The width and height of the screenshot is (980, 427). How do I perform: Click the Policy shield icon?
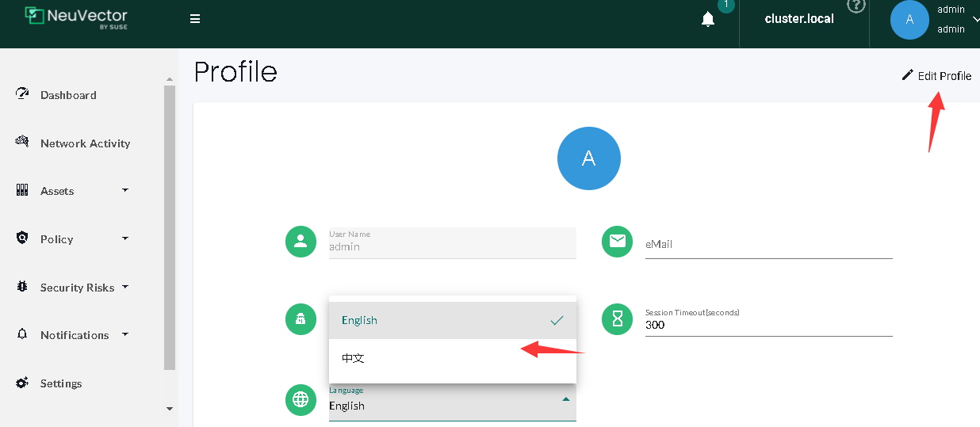(22, 238)
